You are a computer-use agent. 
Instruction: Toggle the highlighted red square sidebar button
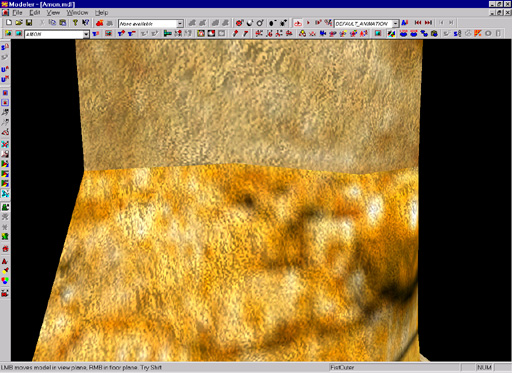(5, 103)
